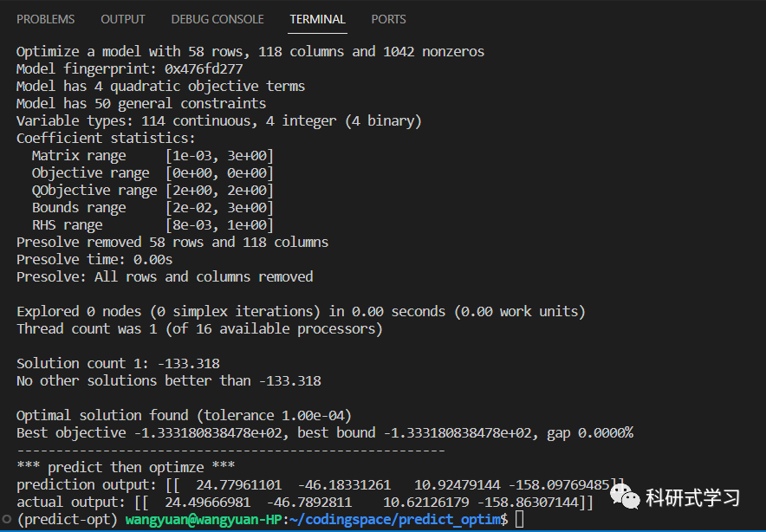Click the 'Best objective' result line
The width and height of the screenshot is (766, 532).
325,433
